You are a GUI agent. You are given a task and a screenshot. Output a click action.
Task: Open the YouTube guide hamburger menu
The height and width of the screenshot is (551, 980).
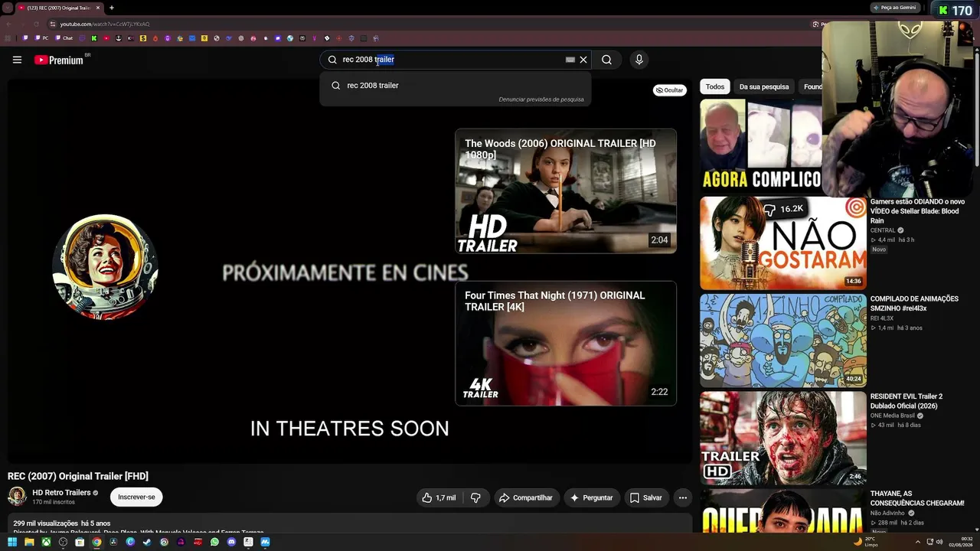click(17, 60)
